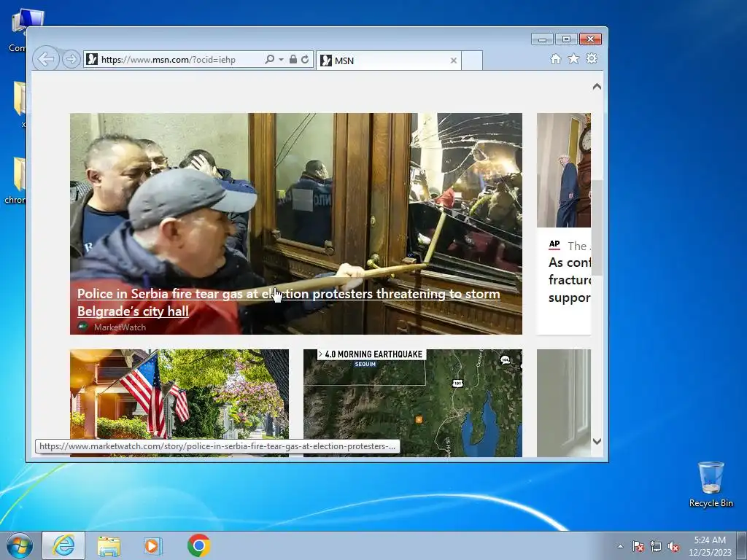
Task: Open the 4.0 Morning Earthquake map story
Action: click(x=413, y=402)
